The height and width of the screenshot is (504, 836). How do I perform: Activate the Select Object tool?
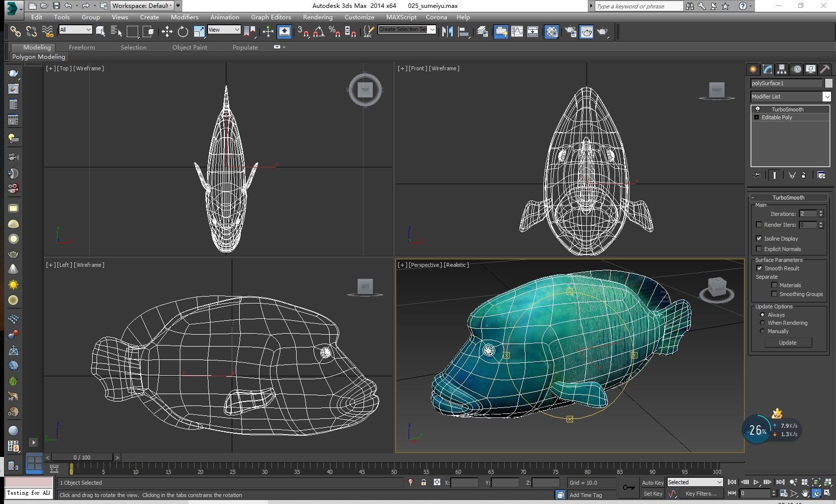point(101,32)
